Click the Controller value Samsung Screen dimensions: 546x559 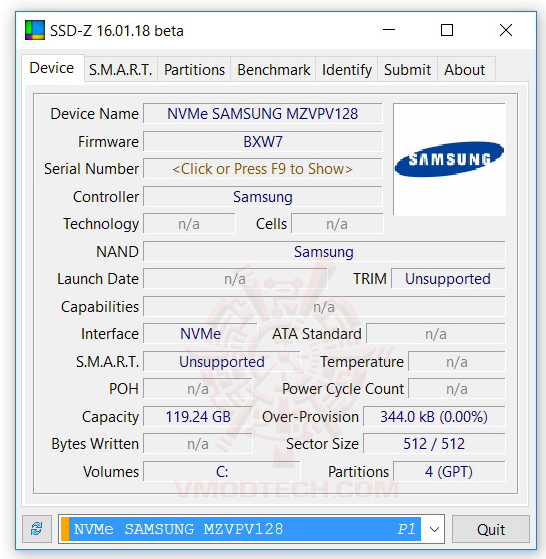(263, 197)
